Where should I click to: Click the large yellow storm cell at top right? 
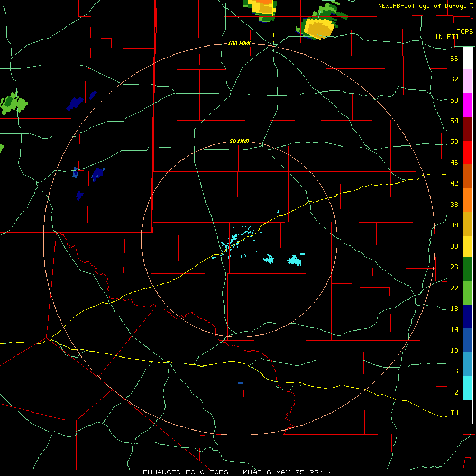click(319, 28)
